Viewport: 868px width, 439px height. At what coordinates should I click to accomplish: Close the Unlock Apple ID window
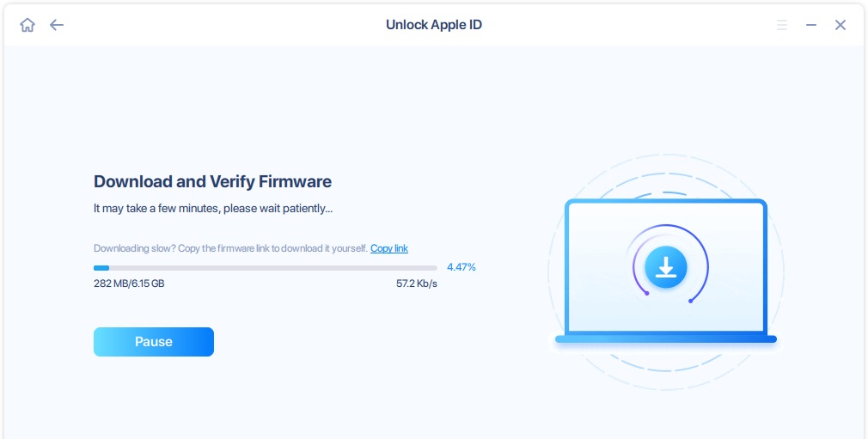[x=840, y=25]
